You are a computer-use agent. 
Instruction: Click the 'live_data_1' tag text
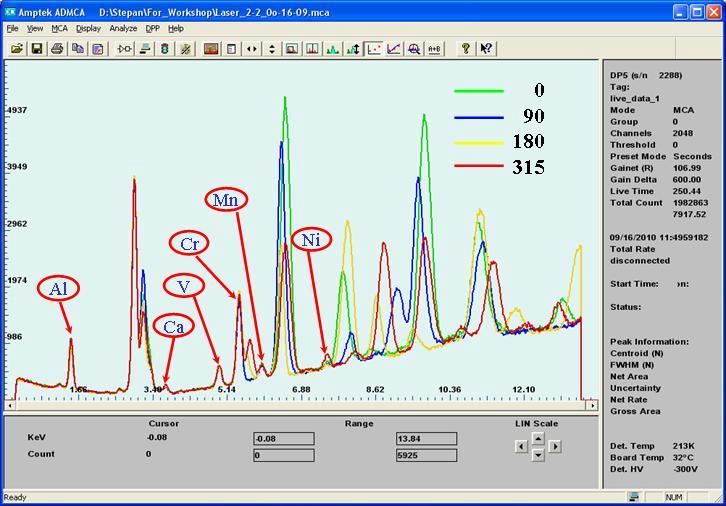(x=635, y=99)
